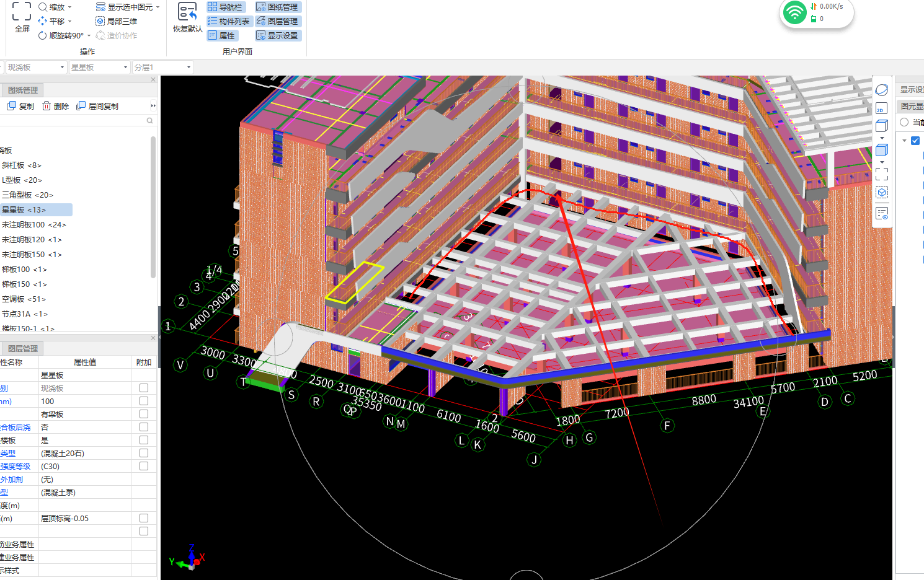Viewport: 924px width, 580px height.
Task: Click the dynamic orbit view icon
Action: click(x=882, y=90)
